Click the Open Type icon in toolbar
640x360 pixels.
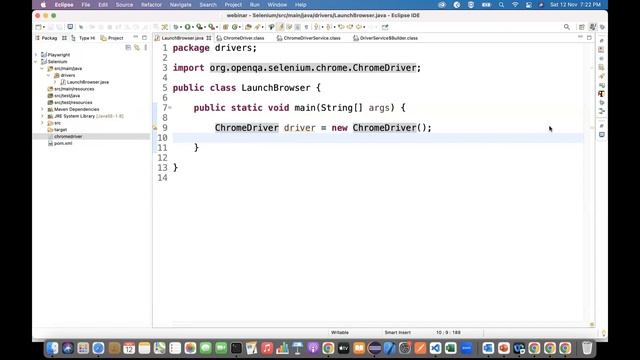pos(248,27)
